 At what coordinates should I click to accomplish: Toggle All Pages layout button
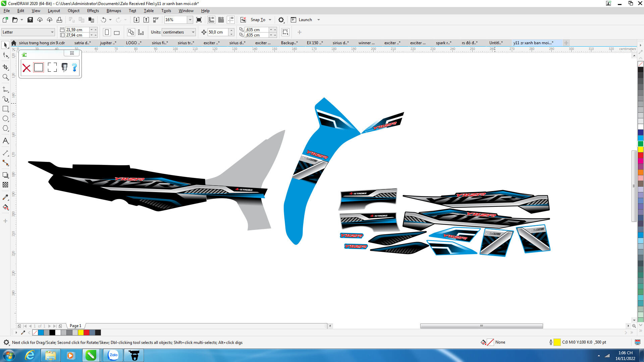[131, 32]
